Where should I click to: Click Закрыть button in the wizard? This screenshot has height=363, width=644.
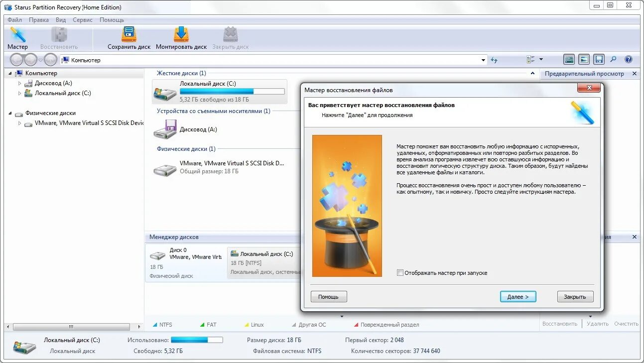click(575, 297)
